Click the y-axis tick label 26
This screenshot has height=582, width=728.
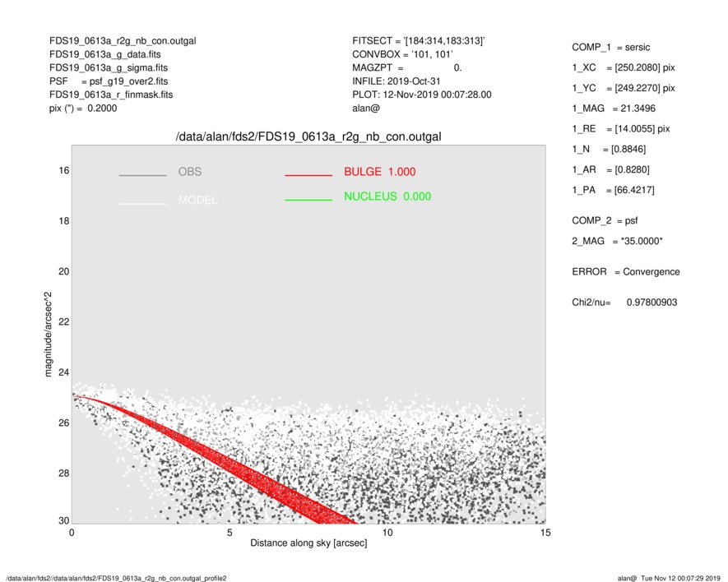click(x=63, y=423)
